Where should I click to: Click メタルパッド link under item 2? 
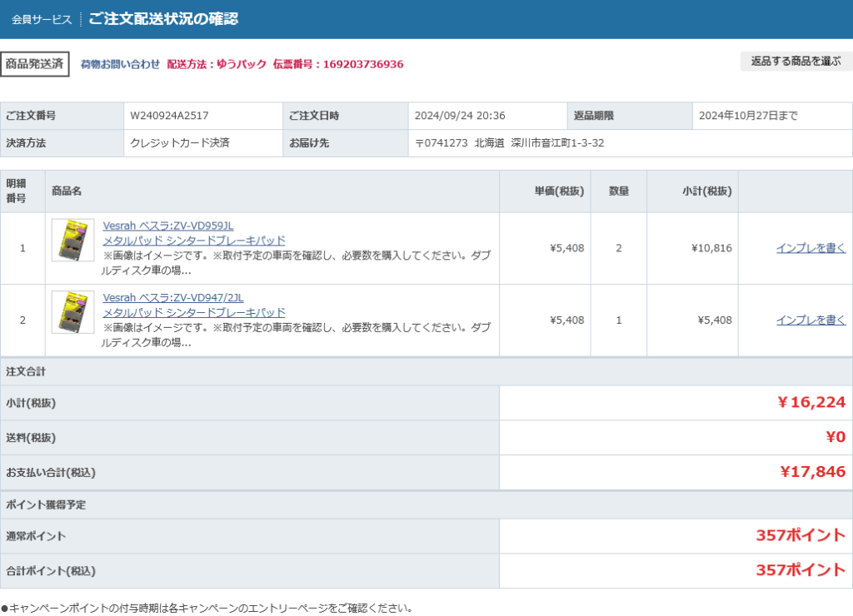194,312
